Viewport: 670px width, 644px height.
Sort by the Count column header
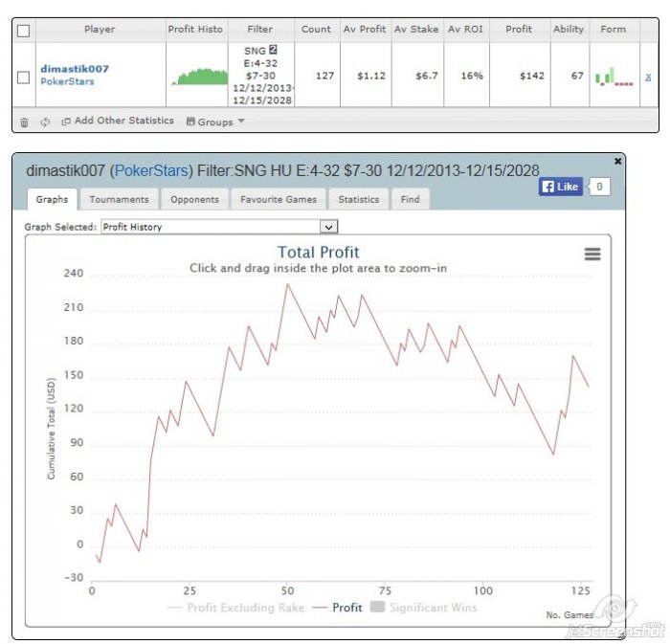[316, 30]
